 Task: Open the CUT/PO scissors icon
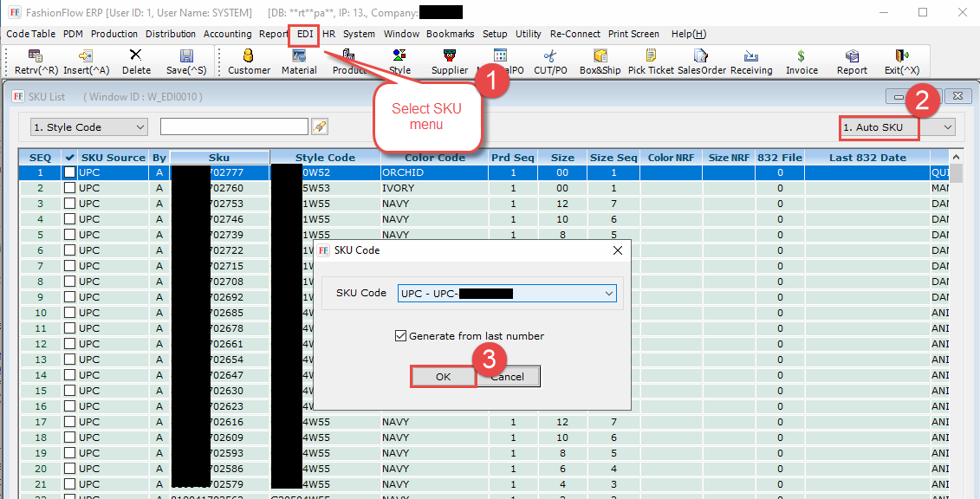point(550,56)
